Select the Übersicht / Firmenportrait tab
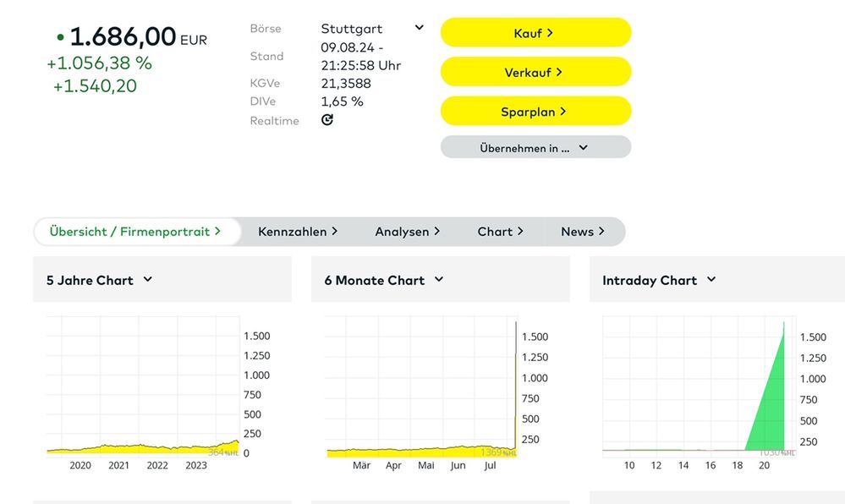Image resolution: width=845 pixels, height=504 pixels. coord(135,232)
